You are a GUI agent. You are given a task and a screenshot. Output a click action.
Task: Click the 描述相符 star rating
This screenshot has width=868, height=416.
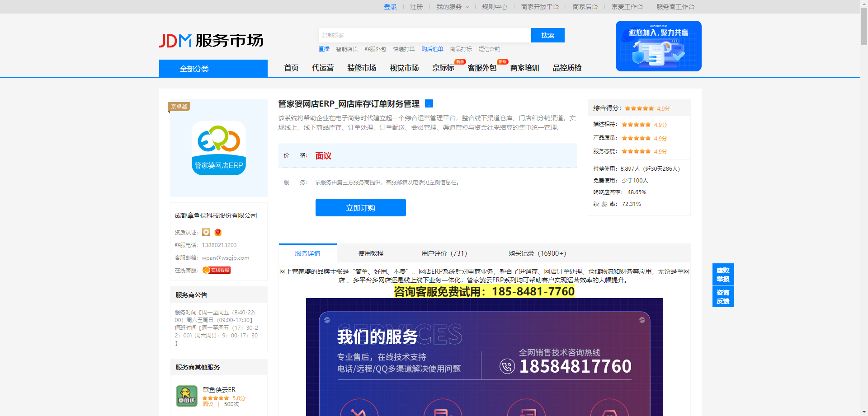(x=636, y=125)
